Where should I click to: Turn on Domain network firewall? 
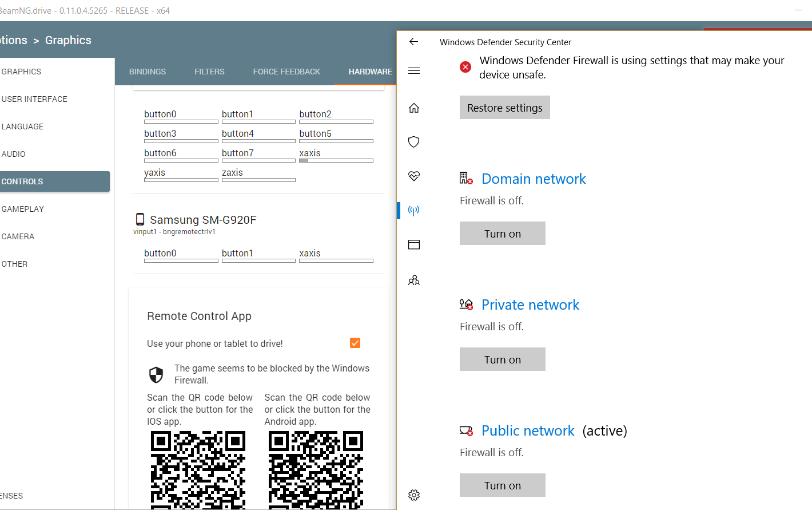pos(503,234)
